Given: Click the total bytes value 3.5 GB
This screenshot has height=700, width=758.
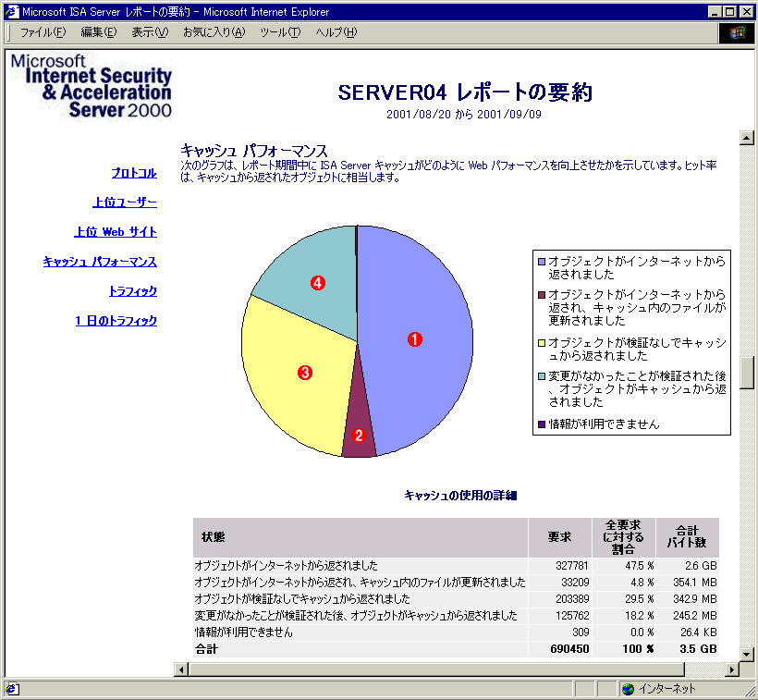Looking at the screenshot, I should pyautogui.click(x=699, y=649).
